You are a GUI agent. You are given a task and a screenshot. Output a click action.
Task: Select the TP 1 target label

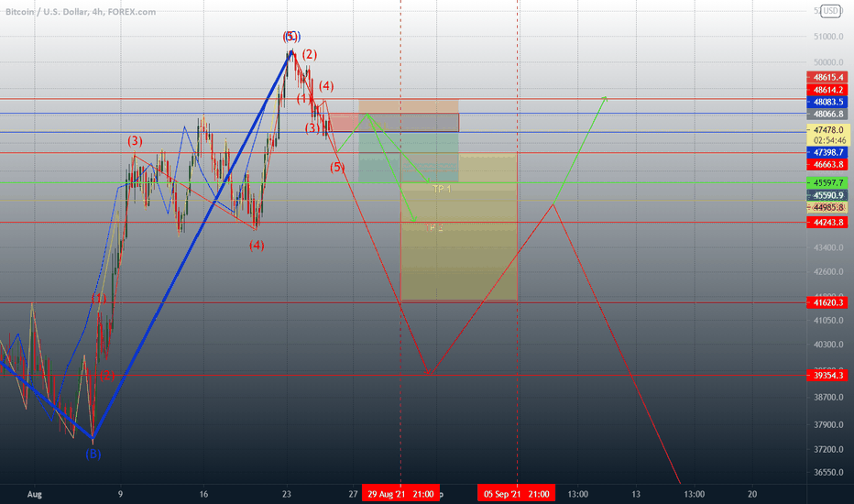click(442, 189)
